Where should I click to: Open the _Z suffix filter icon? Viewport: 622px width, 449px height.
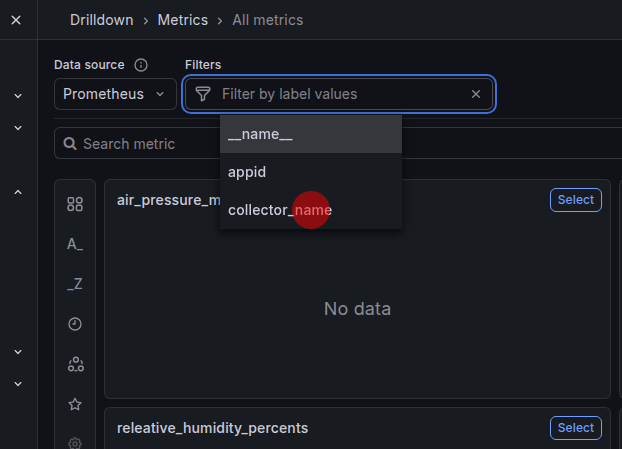75,284
